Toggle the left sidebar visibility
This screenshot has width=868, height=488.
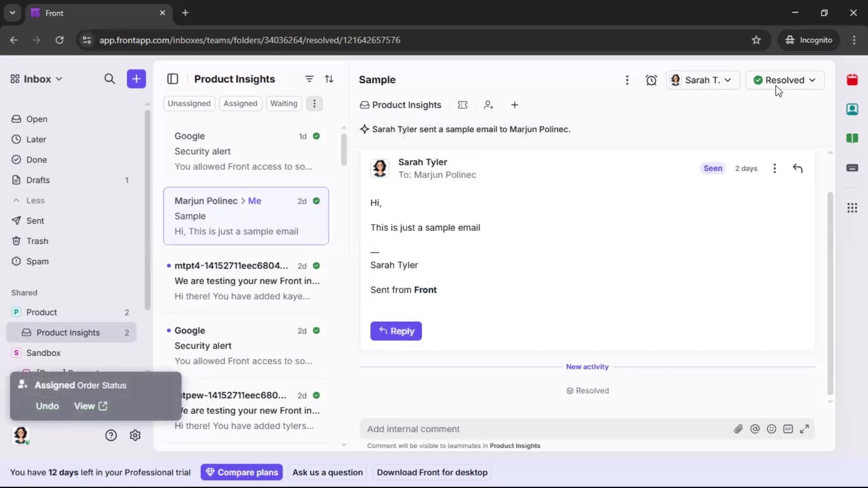pos(173,79)
